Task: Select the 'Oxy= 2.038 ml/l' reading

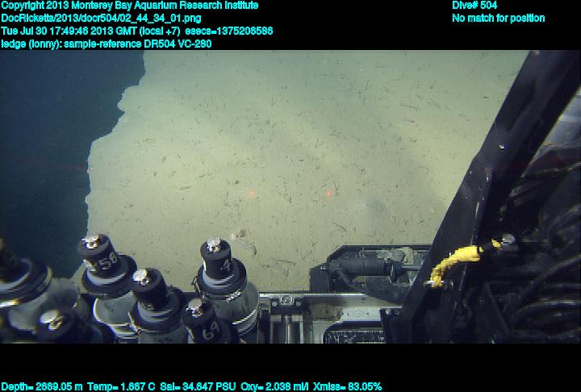Action: (274, 387)
